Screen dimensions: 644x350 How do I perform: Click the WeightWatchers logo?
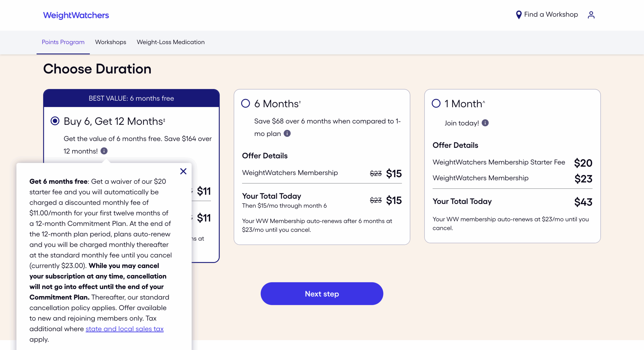[76, 15]
